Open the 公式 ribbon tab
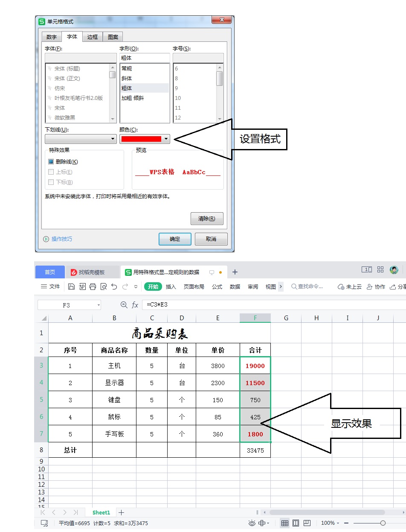Image resolution: width=406 pixels, height=532 pixels. point(217,286)
